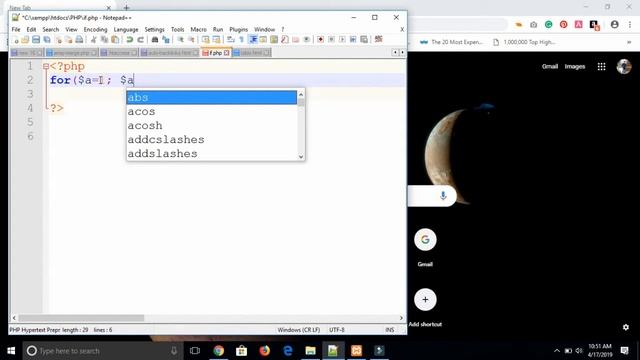Image resolution: width=640 pixels, height=360 pixels.
Task: Click the Windows Start button
Action: (x=11, y=351)
